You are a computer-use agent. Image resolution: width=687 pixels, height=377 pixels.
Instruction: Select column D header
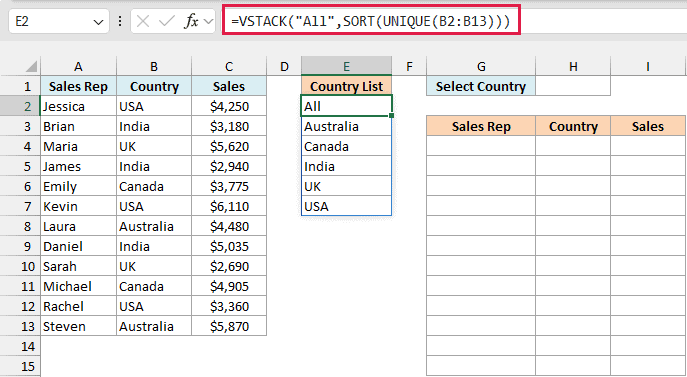point(284,67)
